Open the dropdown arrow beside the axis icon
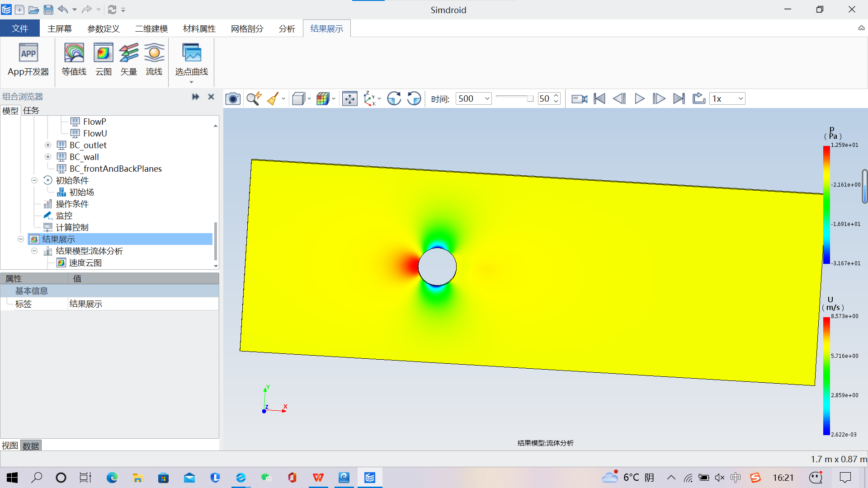 click(x=379, y=99)
